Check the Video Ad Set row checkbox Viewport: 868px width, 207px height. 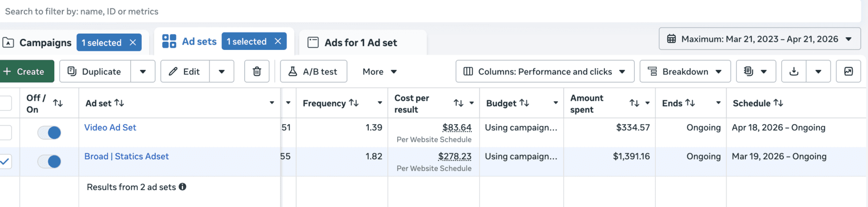coord(5,132)
